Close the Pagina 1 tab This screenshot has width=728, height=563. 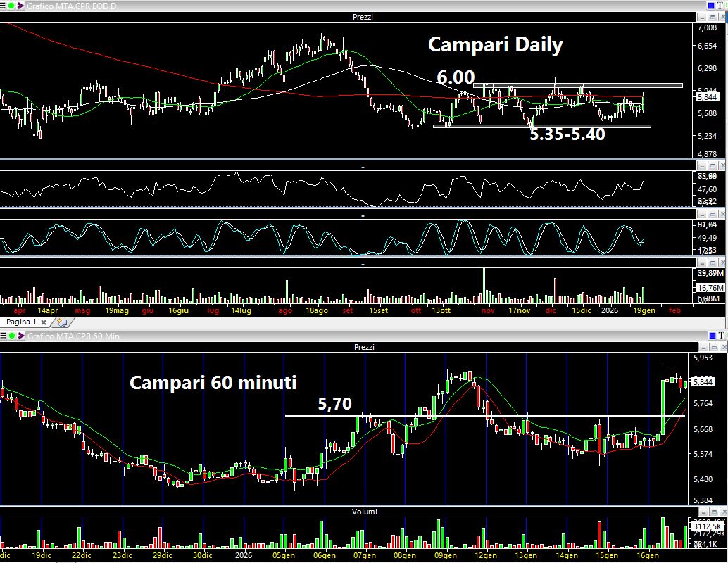pyautogui.click(x=44, y=322)
